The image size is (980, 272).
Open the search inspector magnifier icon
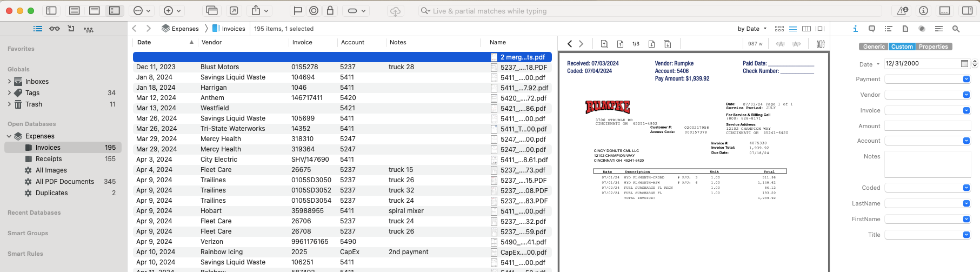click(956, 29)
